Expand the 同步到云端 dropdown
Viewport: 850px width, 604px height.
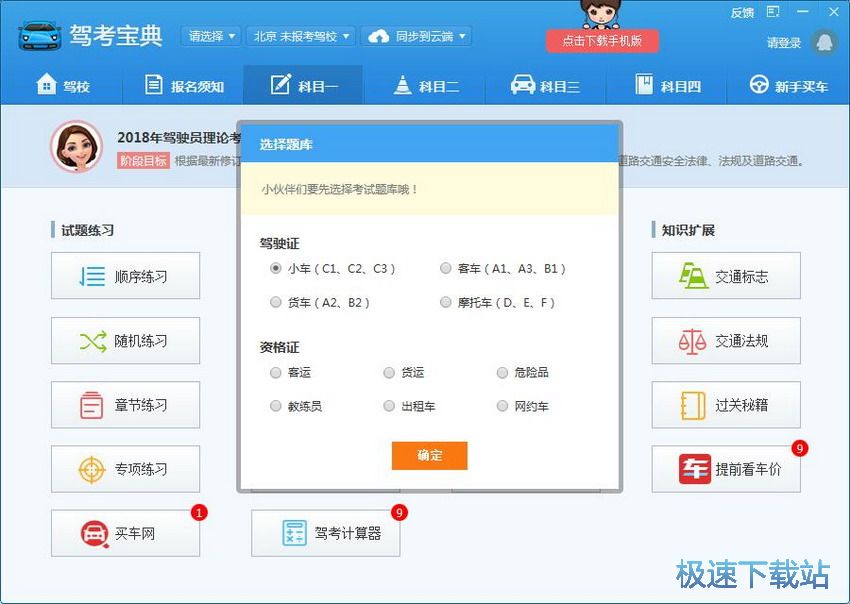click(416, 36)
